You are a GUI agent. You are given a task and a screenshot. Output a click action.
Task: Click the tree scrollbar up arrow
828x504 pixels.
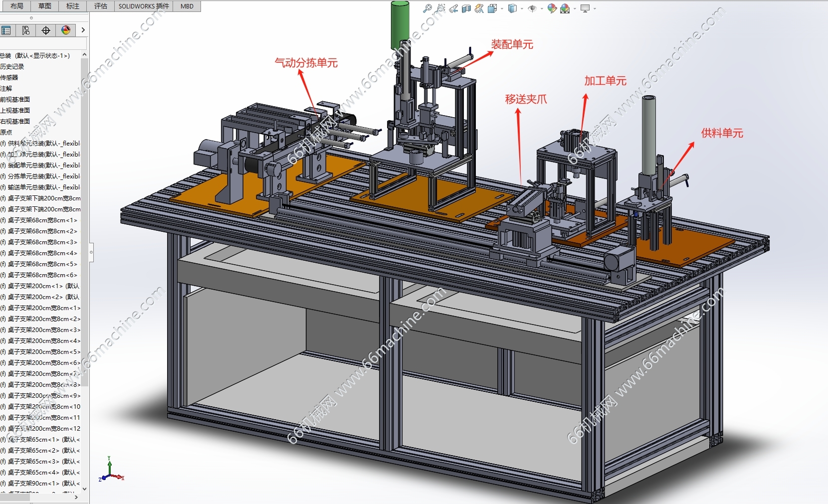(x=84, y=54)
